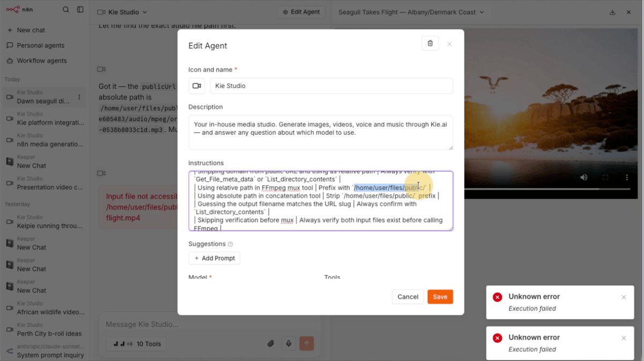Seek on the video progress bar
This screenshot has width=644, height=361.
click(547, 189)
